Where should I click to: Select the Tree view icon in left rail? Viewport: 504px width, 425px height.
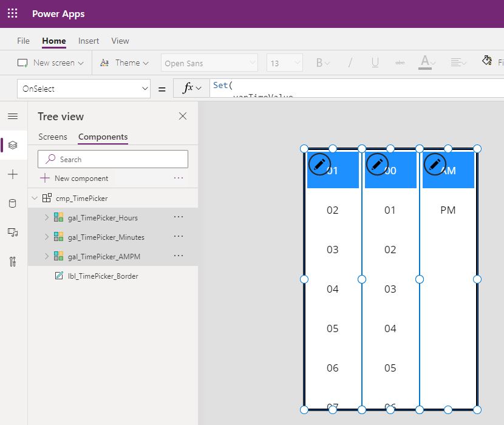click(12, 144)
